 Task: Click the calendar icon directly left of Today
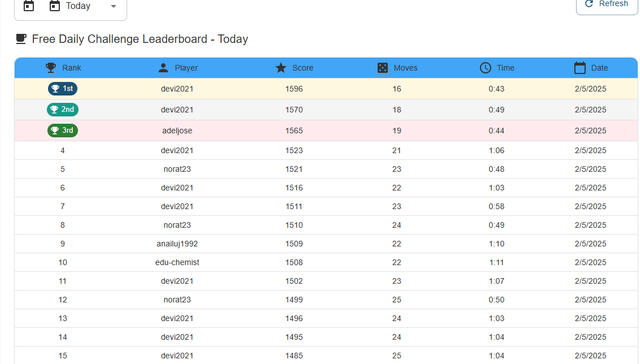pyautogui.click(x=55, y=5)
